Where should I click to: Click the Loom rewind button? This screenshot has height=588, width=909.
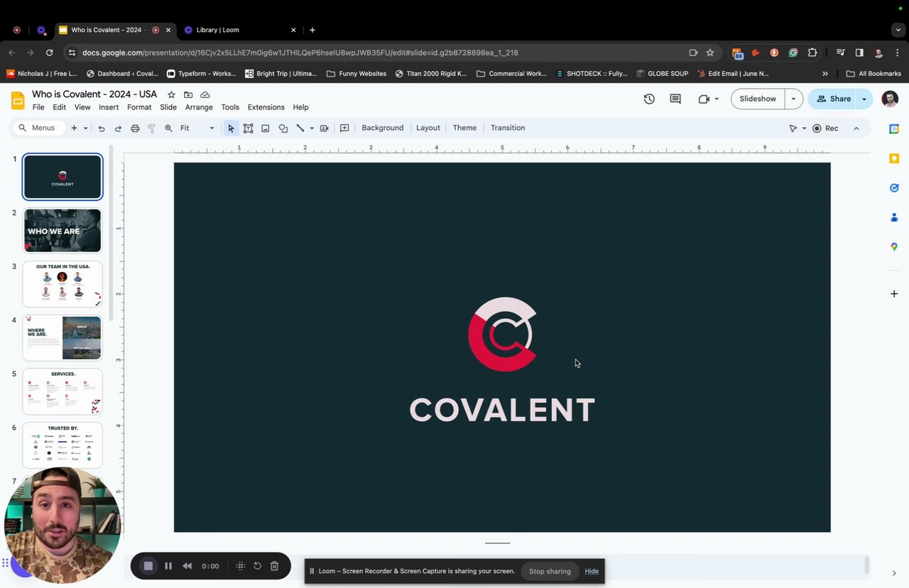187,566
